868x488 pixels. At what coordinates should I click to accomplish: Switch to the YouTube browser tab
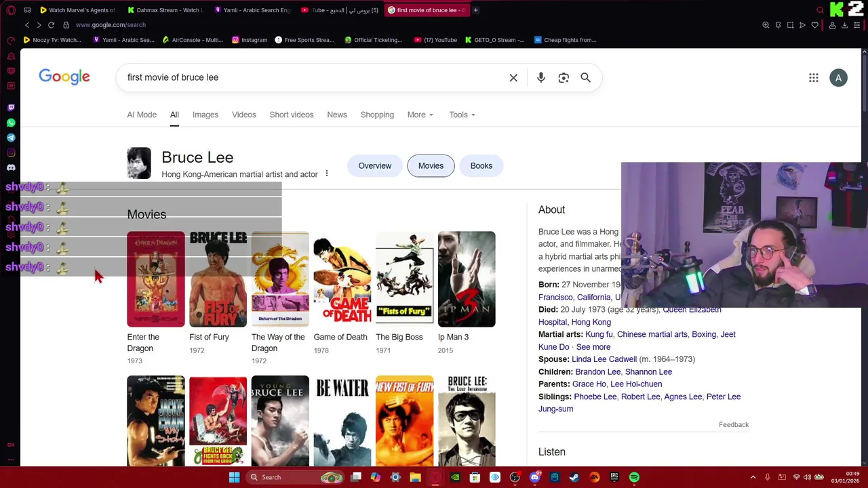340,10
